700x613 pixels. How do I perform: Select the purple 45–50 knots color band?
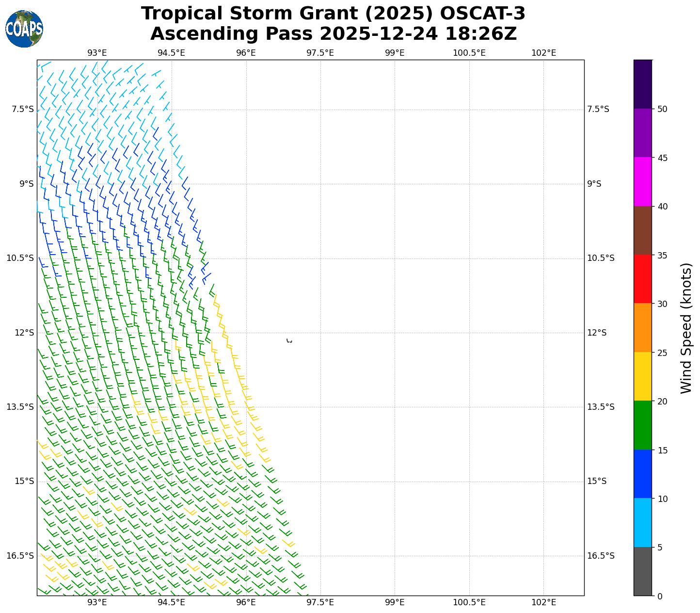[x=643, y=133]
